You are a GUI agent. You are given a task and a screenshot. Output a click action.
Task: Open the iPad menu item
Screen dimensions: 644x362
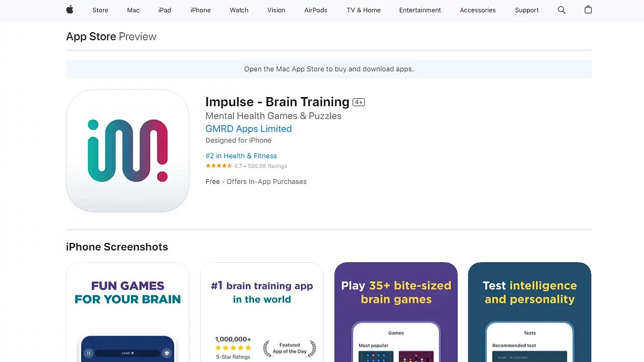165,10
